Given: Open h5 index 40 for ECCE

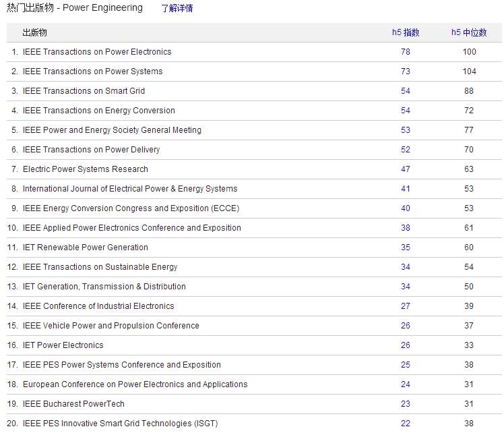Looking at the screenshot, I should click(406, 208).
